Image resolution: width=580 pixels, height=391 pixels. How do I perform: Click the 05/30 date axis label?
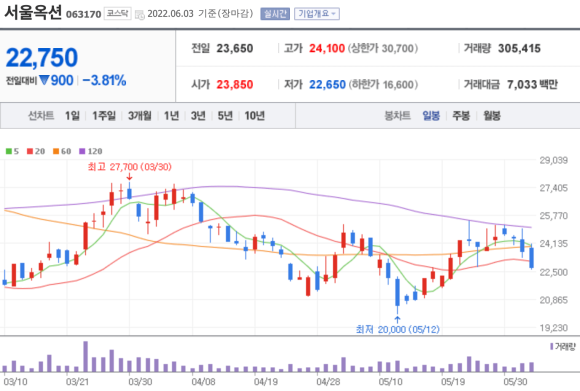515,382
